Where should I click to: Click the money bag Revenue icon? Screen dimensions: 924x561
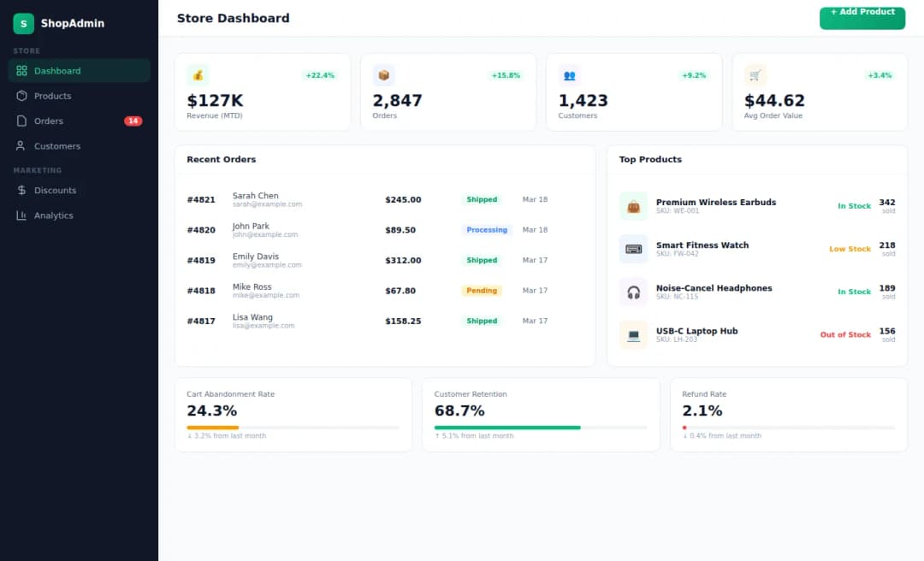pyautogui.click(x=198, y=75)
